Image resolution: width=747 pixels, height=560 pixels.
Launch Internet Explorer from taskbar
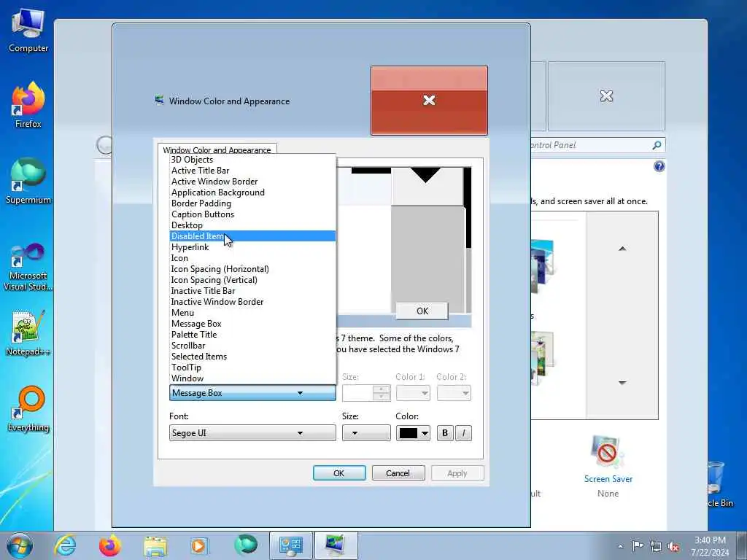[65, 545]
